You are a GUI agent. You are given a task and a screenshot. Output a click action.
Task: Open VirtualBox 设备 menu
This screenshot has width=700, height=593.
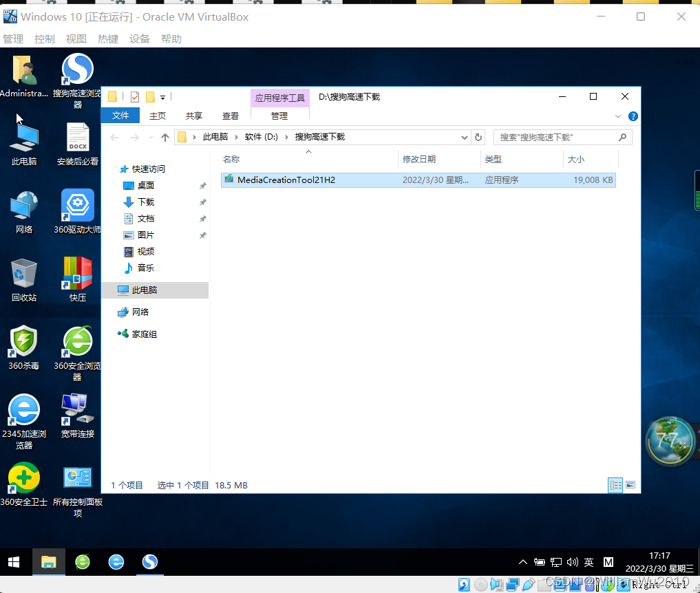pyautogui.click(x=139, y=39)
